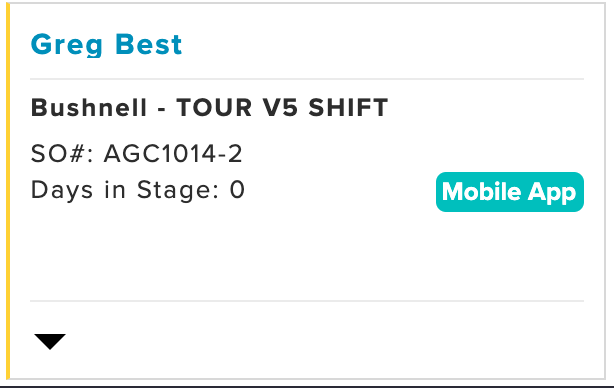Click the Mobile App badge
Screen dimensions: 614x388
pyautogui.click(x=510, y=192)
